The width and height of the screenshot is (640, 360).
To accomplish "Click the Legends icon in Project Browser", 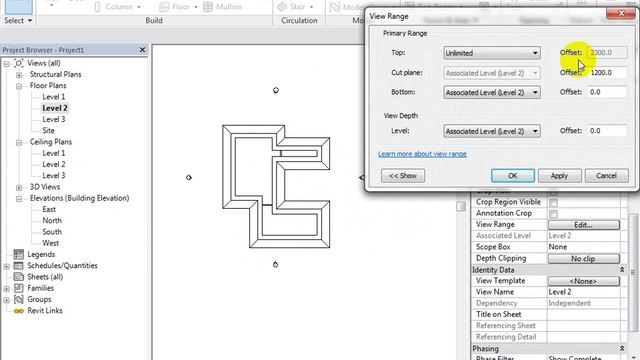I will pos(18,254).
